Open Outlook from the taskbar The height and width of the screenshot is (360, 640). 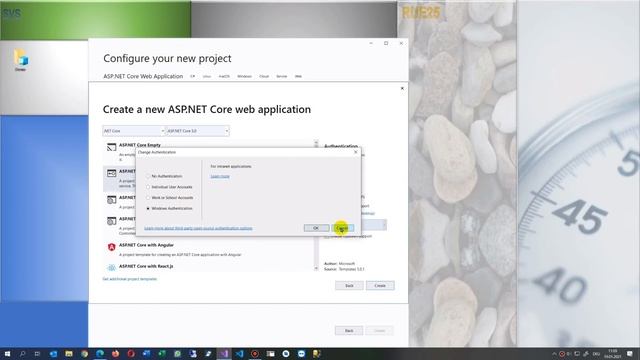coord(53,354)
